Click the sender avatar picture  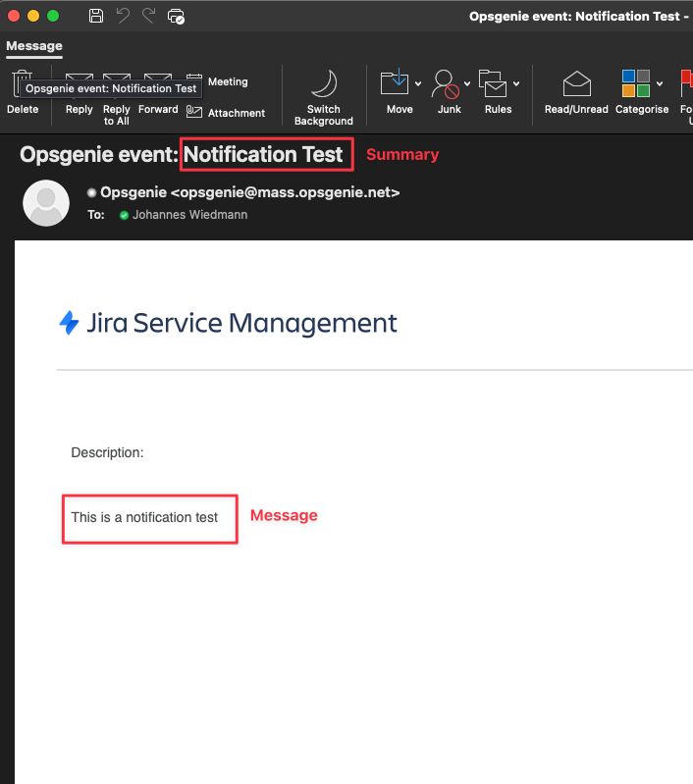[46, 203]
